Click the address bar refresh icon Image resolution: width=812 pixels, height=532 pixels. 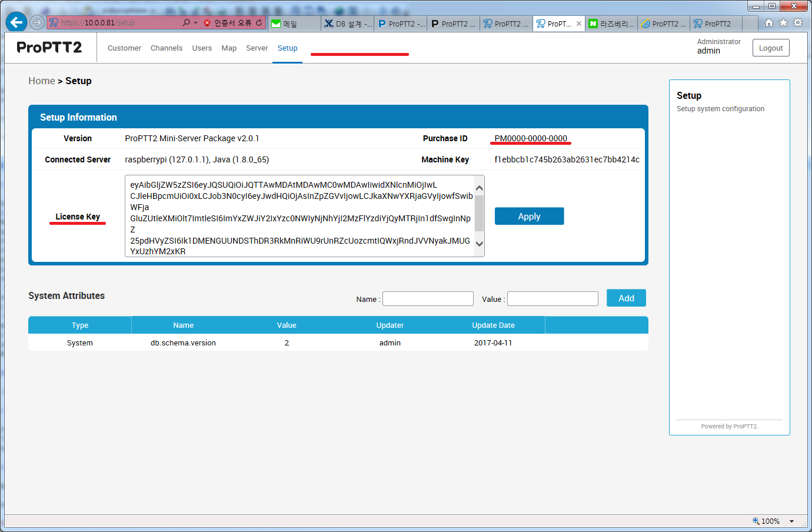point(259,22)
